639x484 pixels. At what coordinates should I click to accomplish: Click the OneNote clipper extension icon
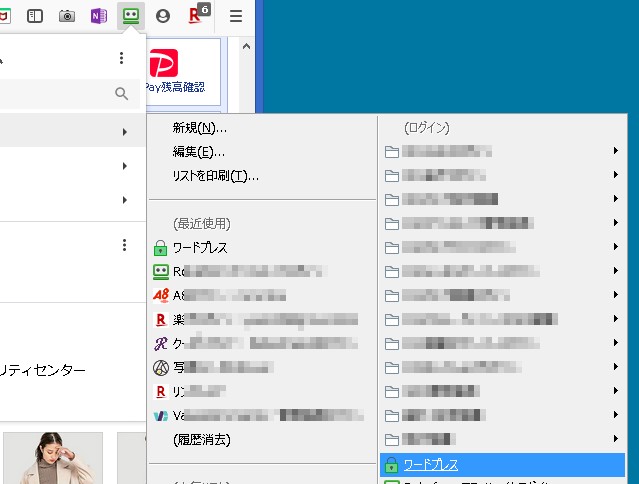pyautogui.click(x=99, y=16)
